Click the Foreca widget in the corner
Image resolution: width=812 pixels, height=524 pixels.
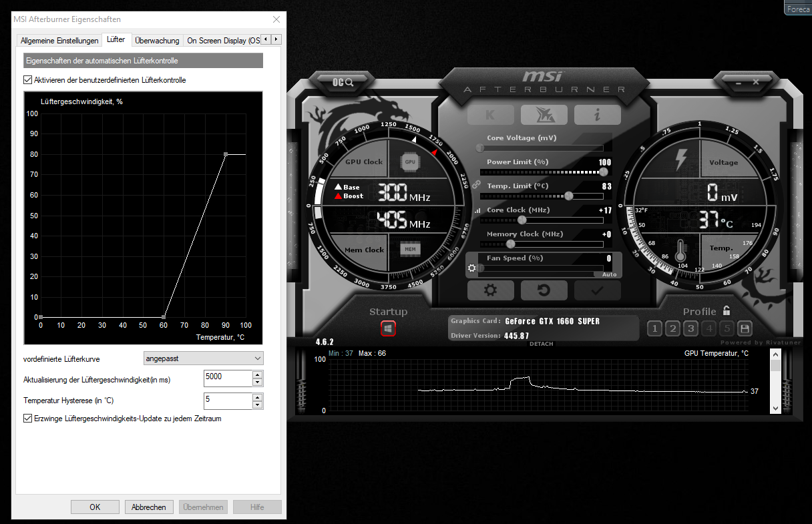[798, 9]
